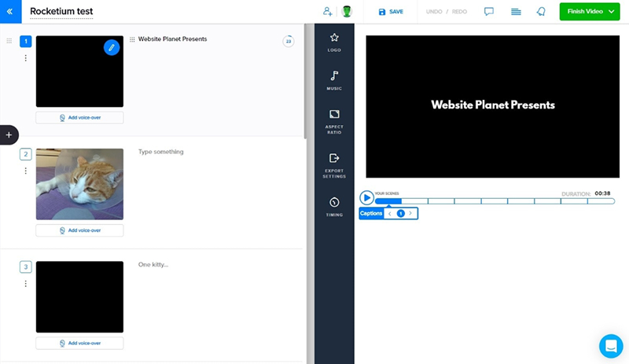Screen dimensions: 629x364
Task: Open the Aspect Ratio panel
Action: pyautogui.click(x=334, y=120)
